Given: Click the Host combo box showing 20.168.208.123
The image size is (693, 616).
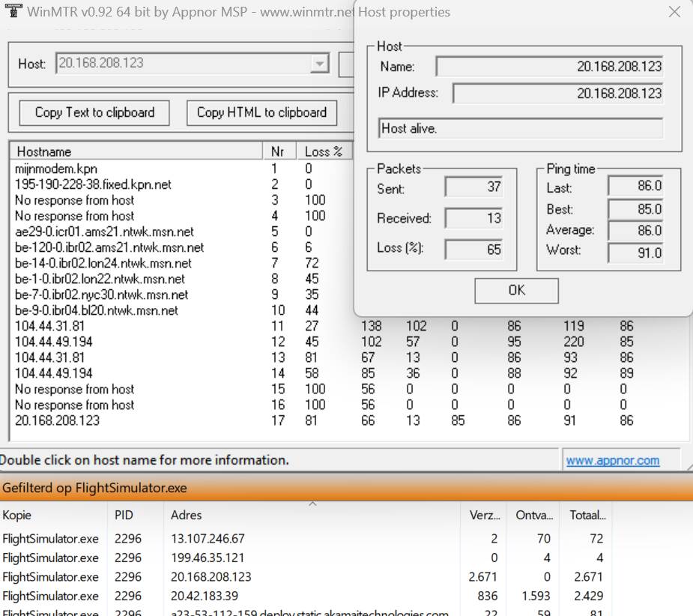Looking at the screenshot, I should 193,64.
